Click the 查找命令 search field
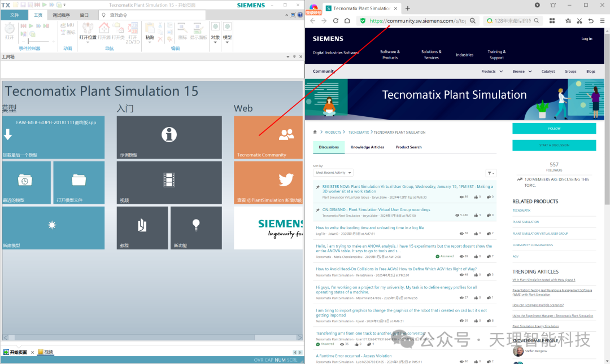 pos(152,15)
